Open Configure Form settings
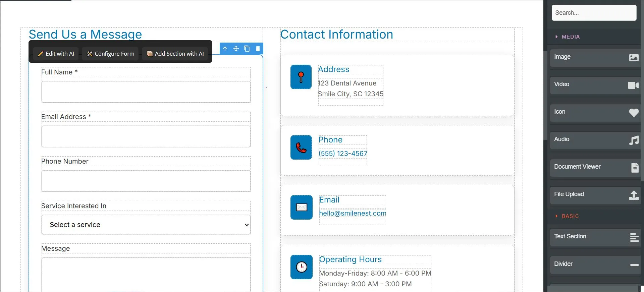 pos(110,54)
